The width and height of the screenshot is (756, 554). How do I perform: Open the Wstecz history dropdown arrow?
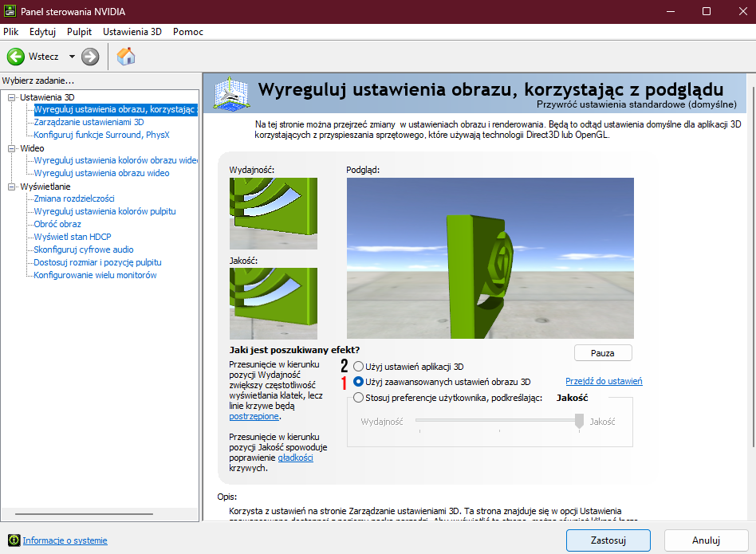click(x=72, y=57)
